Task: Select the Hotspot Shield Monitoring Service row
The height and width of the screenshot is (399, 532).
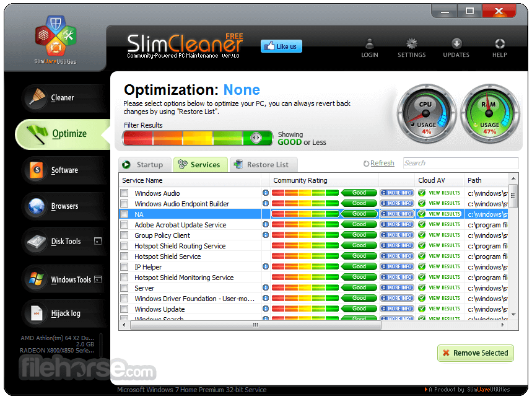Action: [x=314, y=277]
